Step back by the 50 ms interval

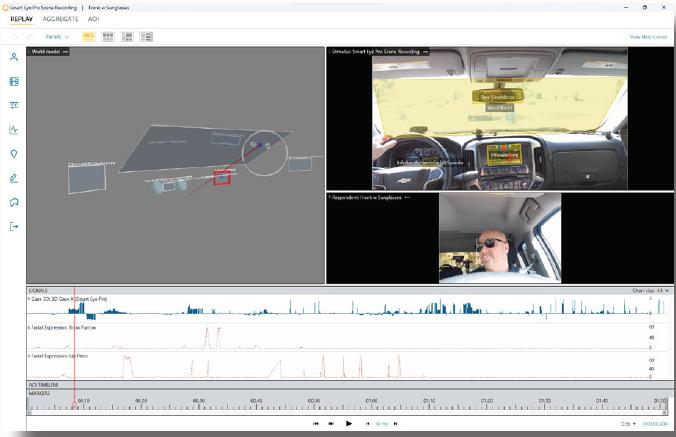(x=367, y=424)
